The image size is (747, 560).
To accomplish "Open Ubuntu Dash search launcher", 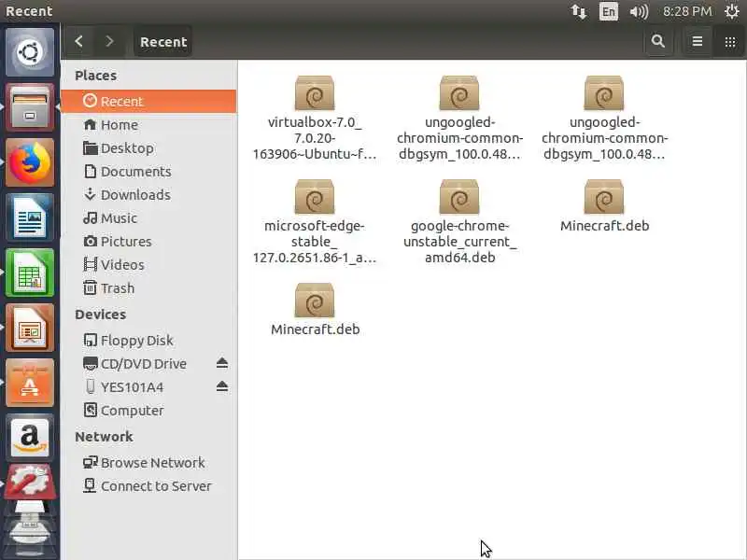I will 30,52.
